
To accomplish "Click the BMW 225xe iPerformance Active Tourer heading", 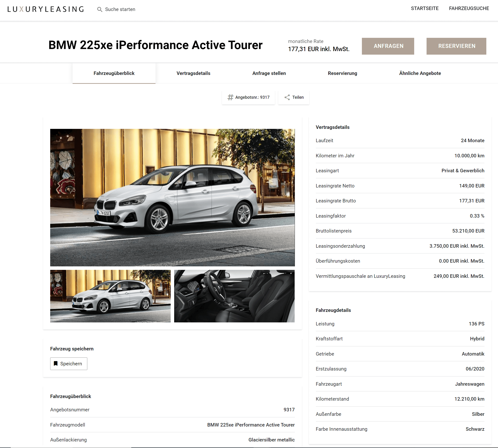I will [x=155, y=45].
